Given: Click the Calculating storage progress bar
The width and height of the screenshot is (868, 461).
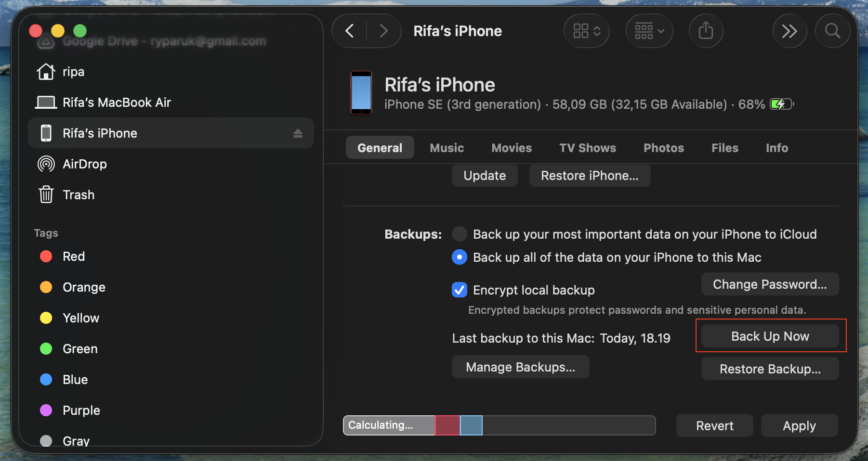Looking at the screenshot, I should coord(499,425).
